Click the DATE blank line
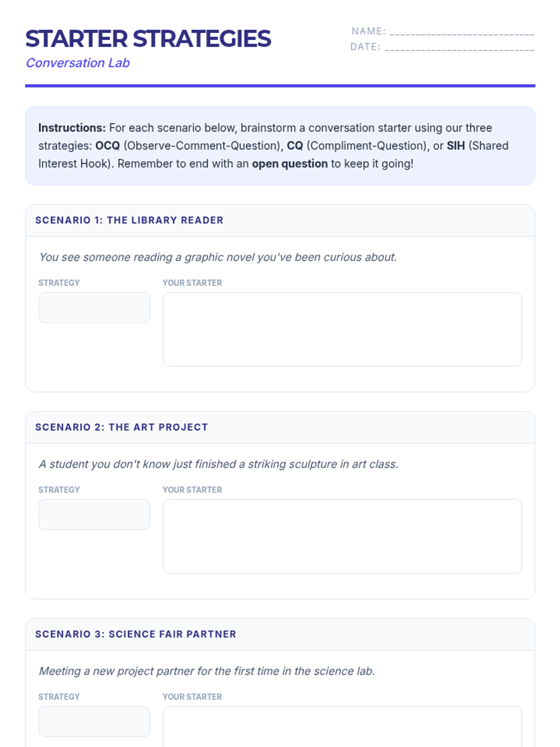Image resolution: width=560 pixels, height=747 pixels. click(460, 47)
